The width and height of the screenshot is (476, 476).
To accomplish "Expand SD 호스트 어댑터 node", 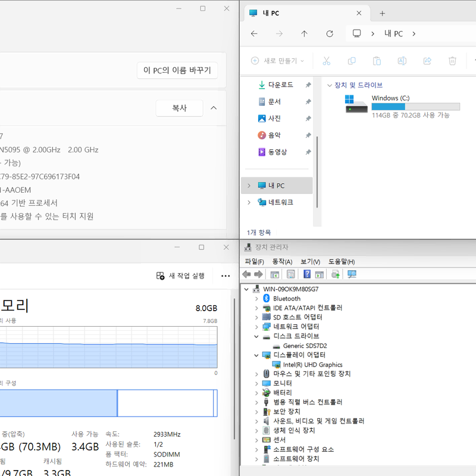I will (256, 318).
